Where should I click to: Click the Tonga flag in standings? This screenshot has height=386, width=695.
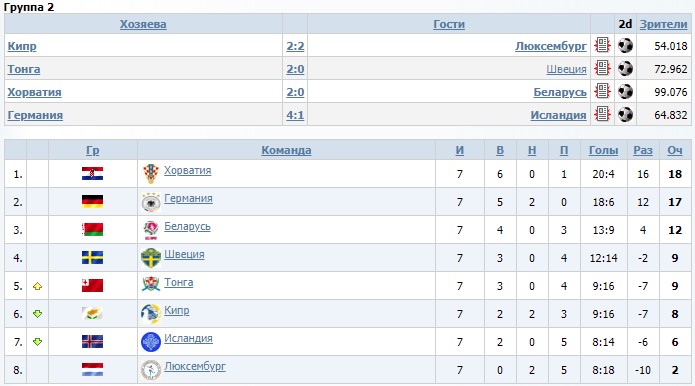pos(93,285)
